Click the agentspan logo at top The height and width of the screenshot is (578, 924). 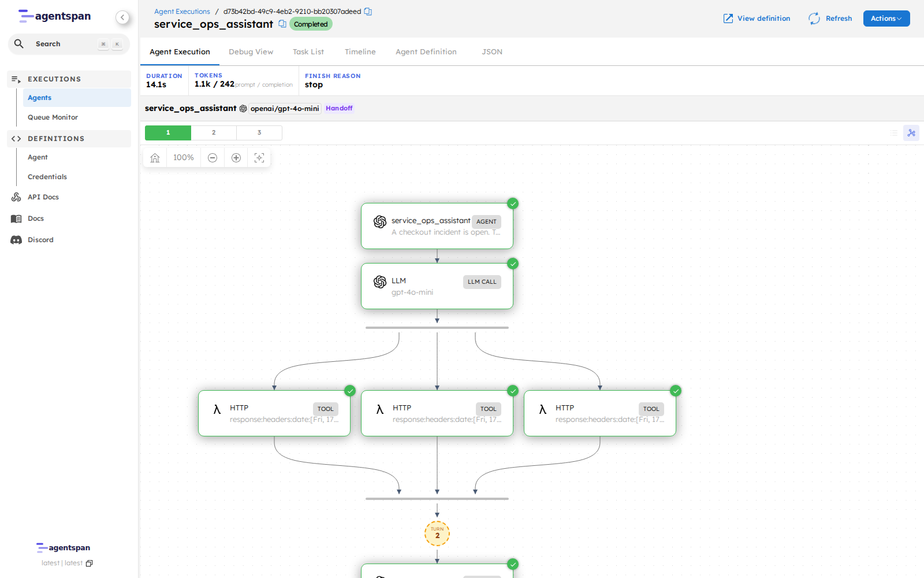[55, 16]
